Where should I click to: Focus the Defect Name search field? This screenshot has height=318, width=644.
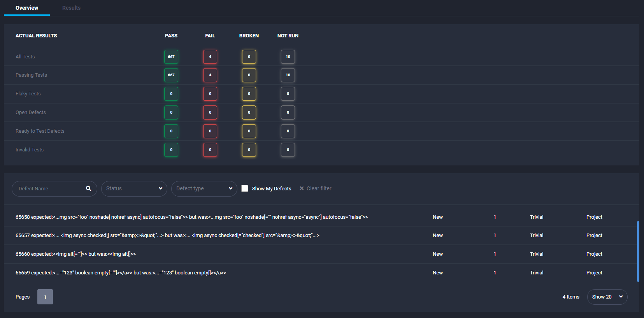click(x=54, y=189)
